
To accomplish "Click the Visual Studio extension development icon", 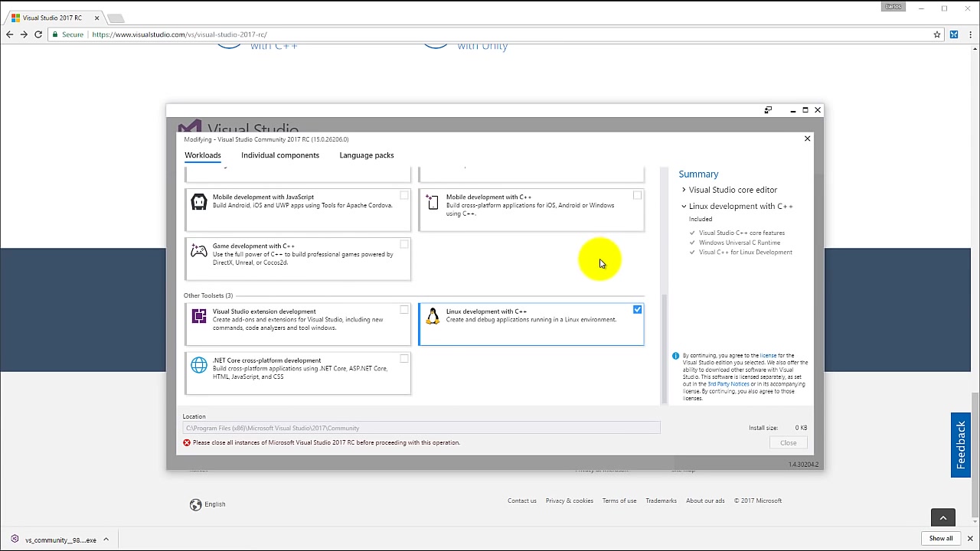I will click(199, 316).
